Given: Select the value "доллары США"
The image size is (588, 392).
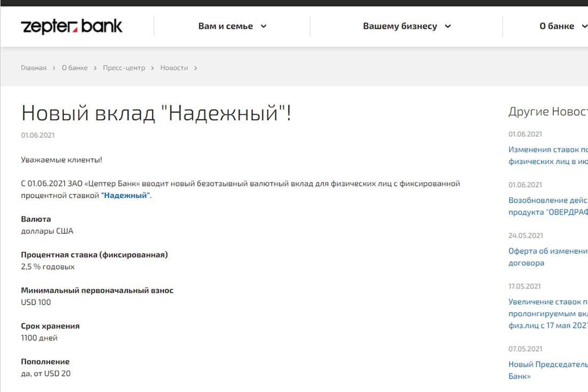Looking at the screenshot, I should [47, 231].
